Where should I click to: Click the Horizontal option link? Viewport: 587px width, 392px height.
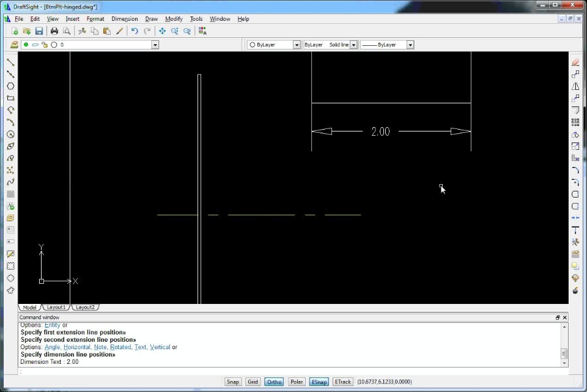click(x=77, y=347)
